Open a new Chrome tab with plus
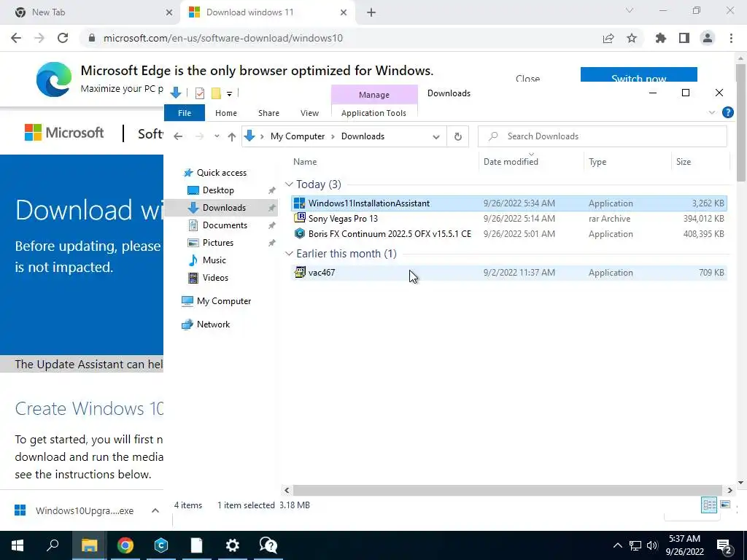The image size is (747, 560). [371, 12]
